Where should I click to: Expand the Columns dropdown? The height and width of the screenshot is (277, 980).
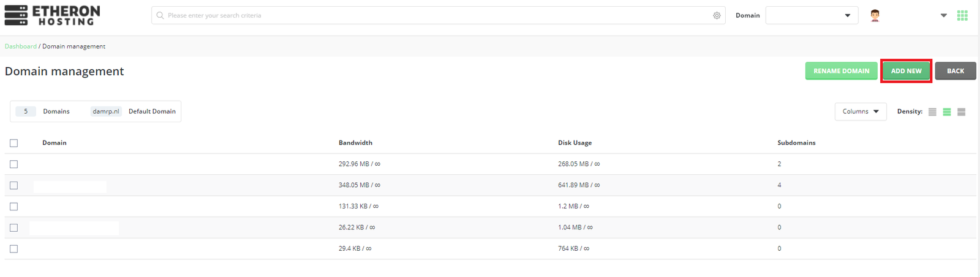coord(860,111)
